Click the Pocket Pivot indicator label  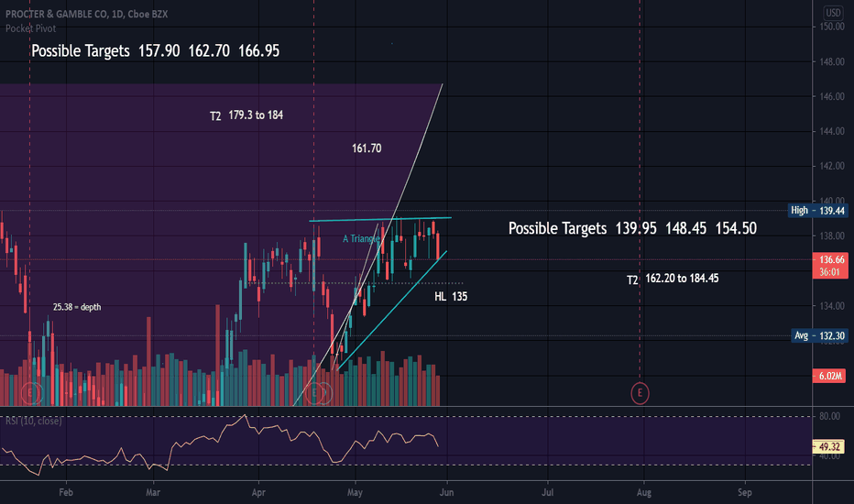[30, 28]
